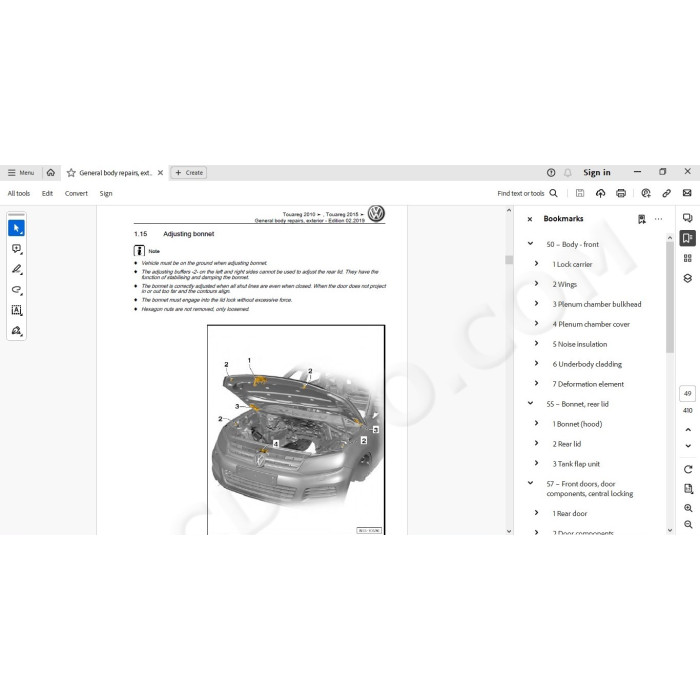Click the upload to cloud icon
The image size is (700, 700).
(x=600, y=193)
